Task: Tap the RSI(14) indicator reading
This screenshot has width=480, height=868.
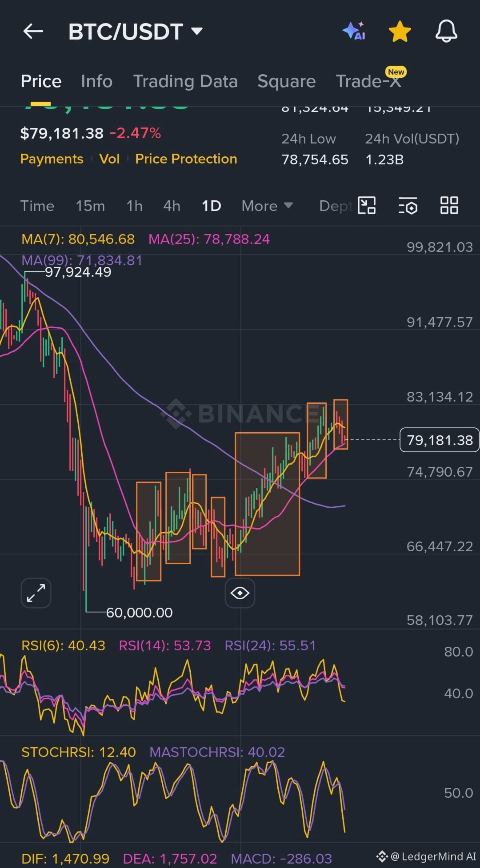Action: (x=165, y=645)
